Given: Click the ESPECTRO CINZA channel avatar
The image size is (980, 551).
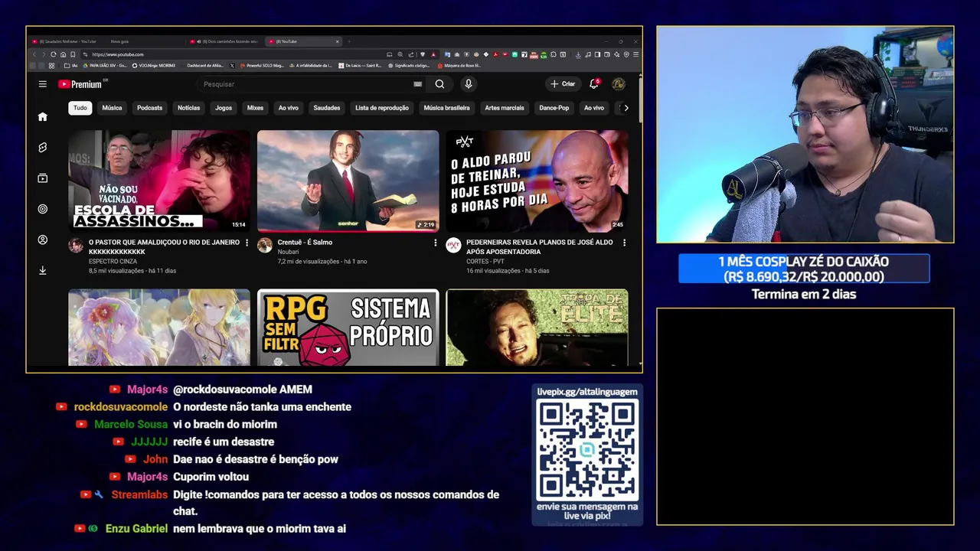Looking at the screenshot, I should [76, 245].
